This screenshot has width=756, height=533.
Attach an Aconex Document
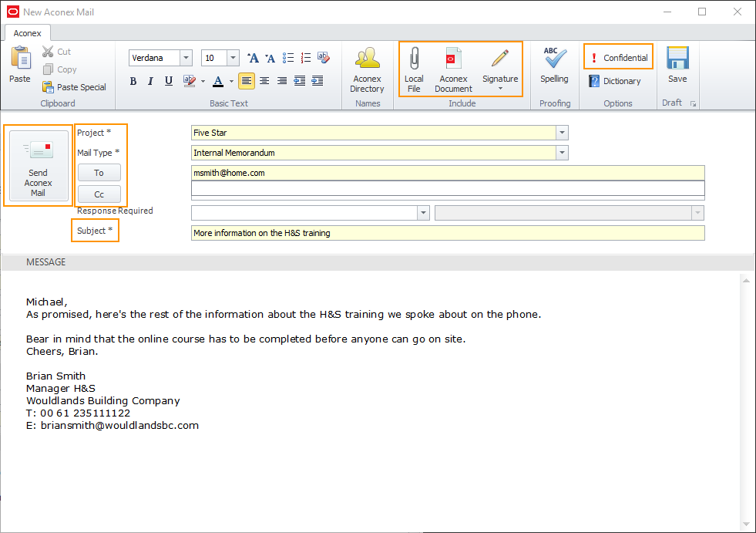coord(453,70)
